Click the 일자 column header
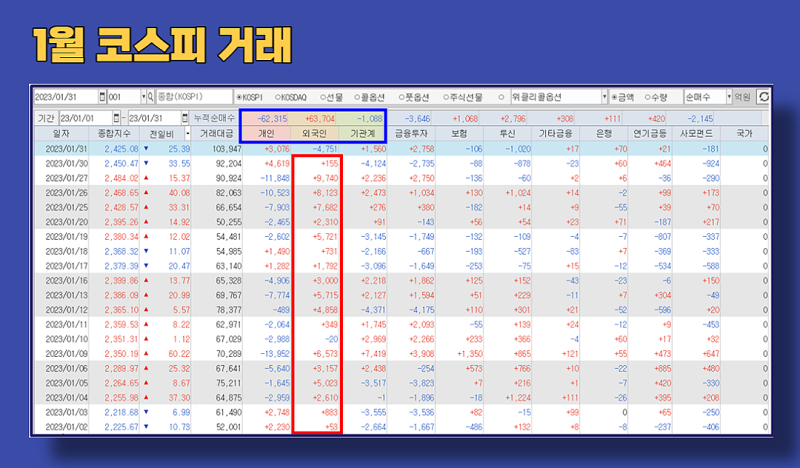The width and height of the screenshot is (800, 468). pos(61,134)
